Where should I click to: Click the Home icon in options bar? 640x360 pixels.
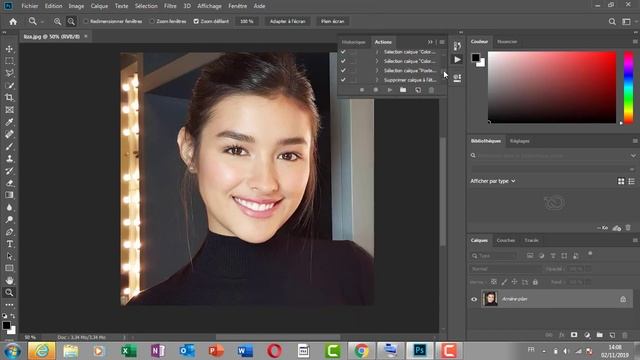pyautogui.click(x=13, y=21)
